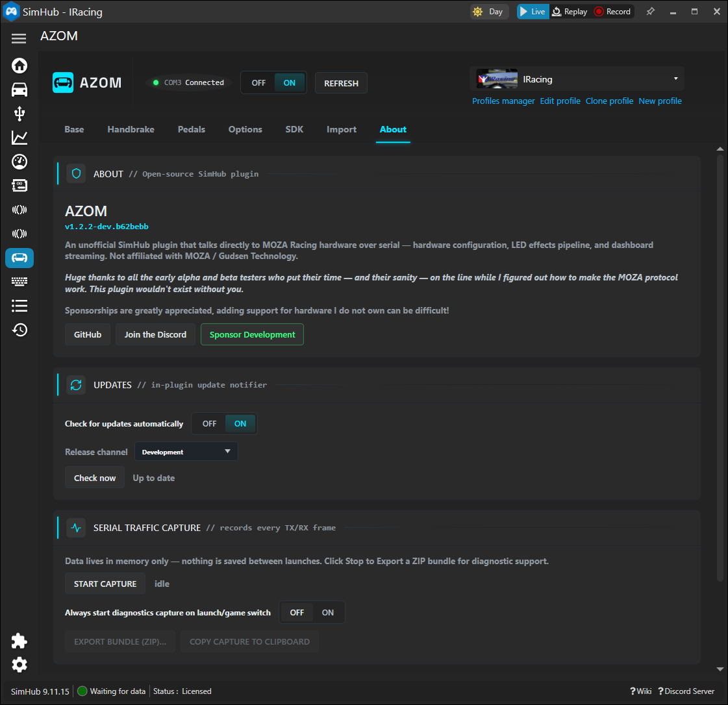Pin the window with the pin icon
728x705 pixels.
[650, 12]
